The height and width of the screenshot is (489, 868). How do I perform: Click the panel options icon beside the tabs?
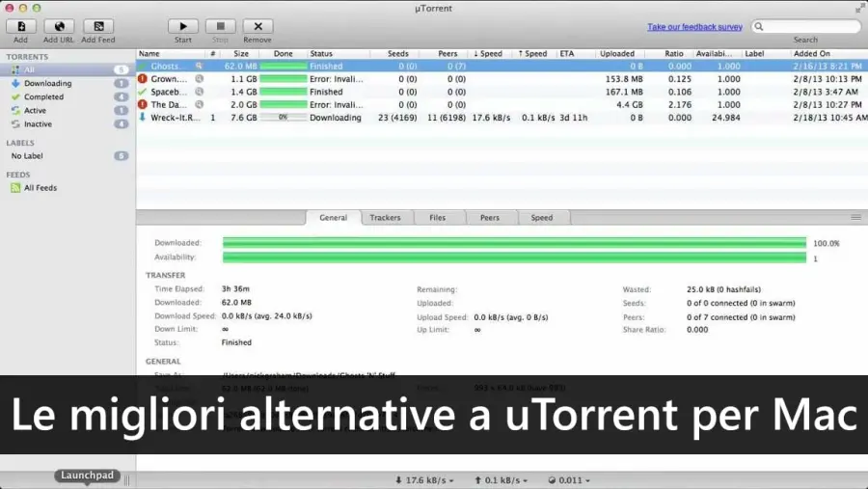click(x=855, y=217)
